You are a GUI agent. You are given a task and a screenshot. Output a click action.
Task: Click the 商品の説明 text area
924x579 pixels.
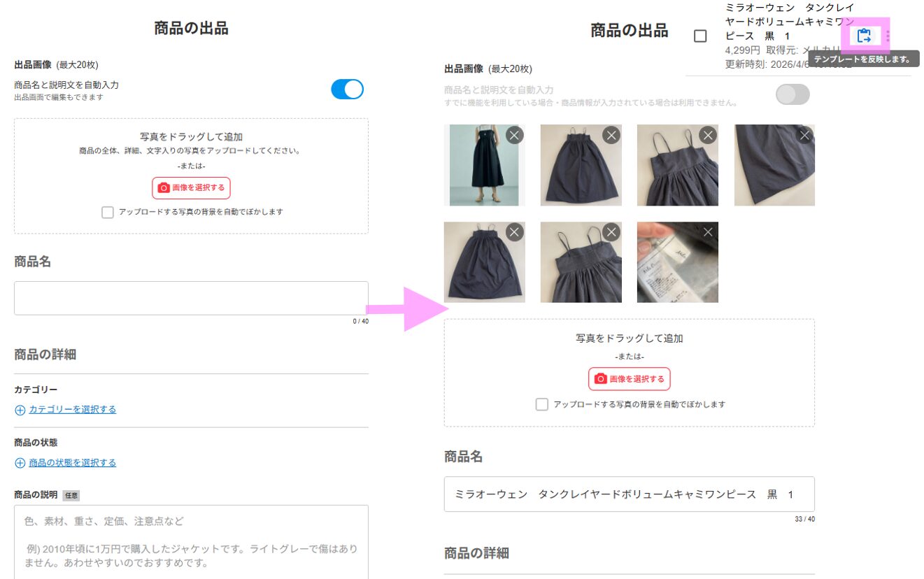191,542
